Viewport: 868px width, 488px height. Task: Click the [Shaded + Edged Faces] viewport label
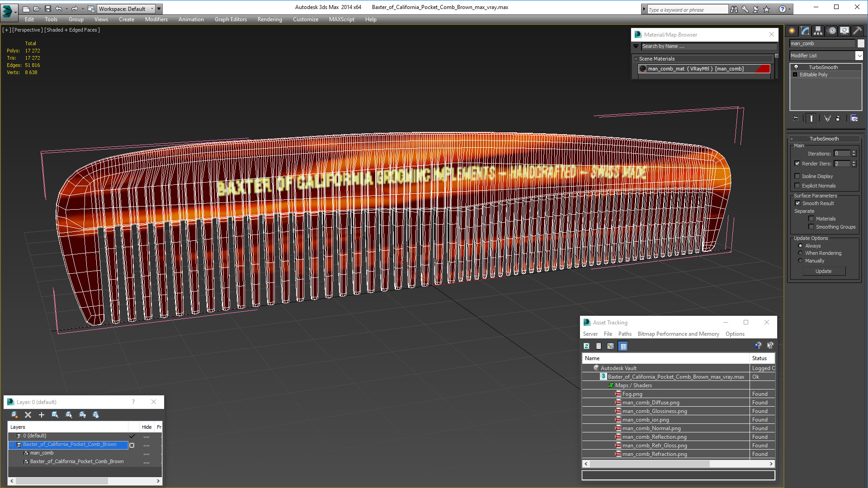(72, 30)
